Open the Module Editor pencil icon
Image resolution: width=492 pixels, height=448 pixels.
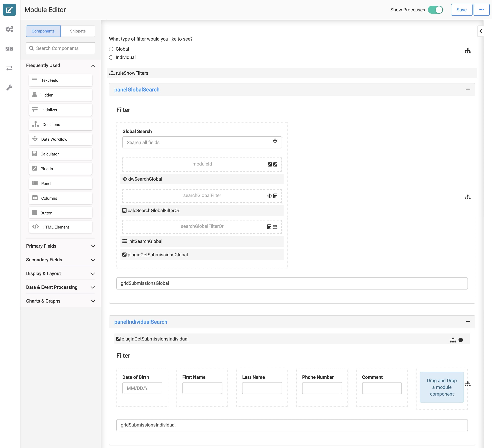(x=9, y=10)
